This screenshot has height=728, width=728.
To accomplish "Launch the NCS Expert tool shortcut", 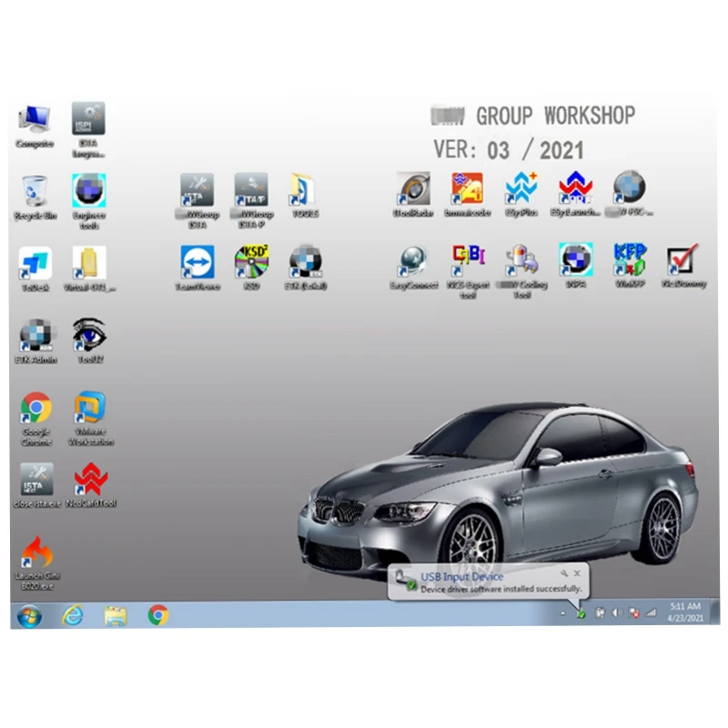I will (x=468, y=271).
